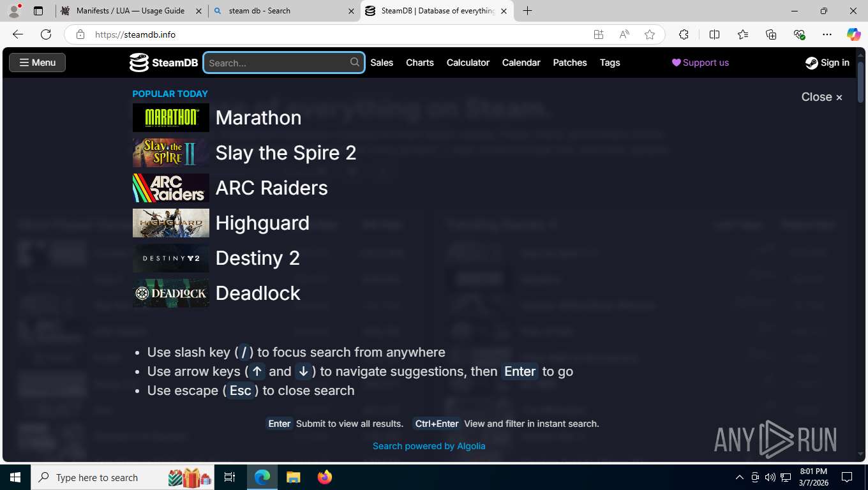The image size is (868, 490).
Task: Open the Charts page
Action: tap(420, 63)
